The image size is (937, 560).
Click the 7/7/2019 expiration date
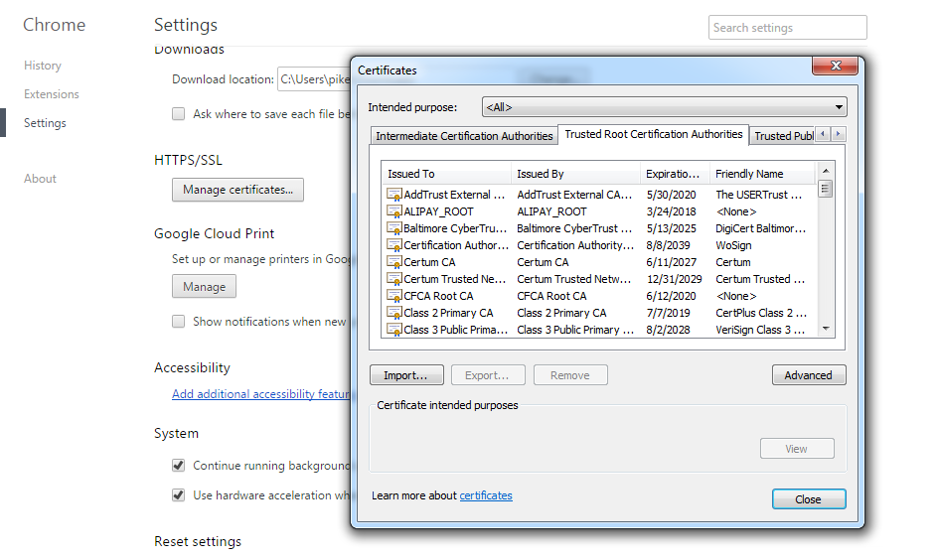click(x=668, y=313)
